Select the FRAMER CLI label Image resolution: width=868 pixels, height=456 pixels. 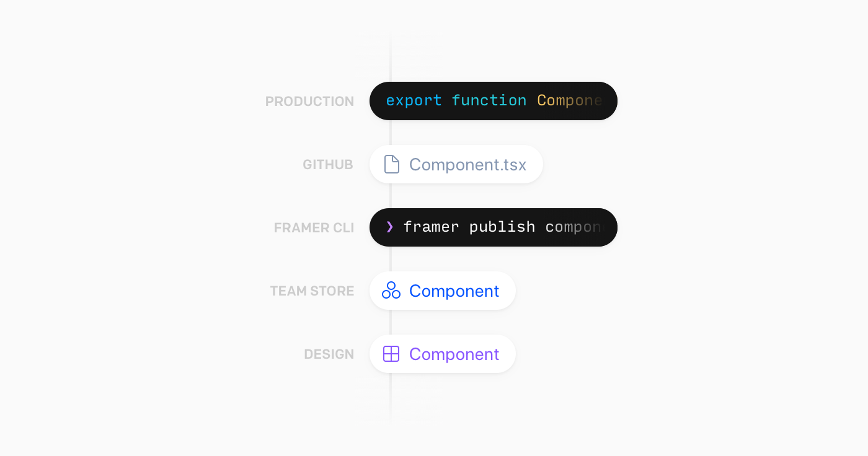[314, 228]
